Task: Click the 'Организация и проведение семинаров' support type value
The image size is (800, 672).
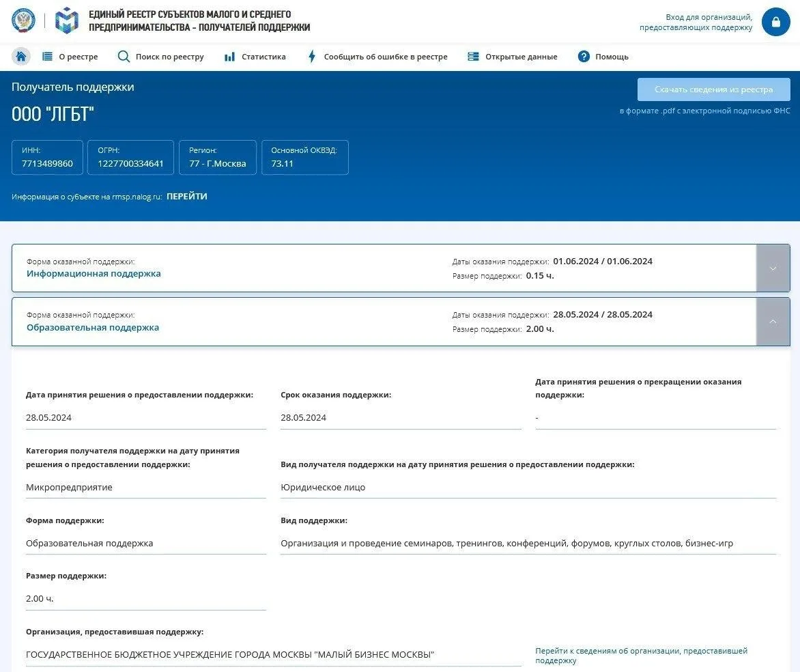Action: click(506, 544)
